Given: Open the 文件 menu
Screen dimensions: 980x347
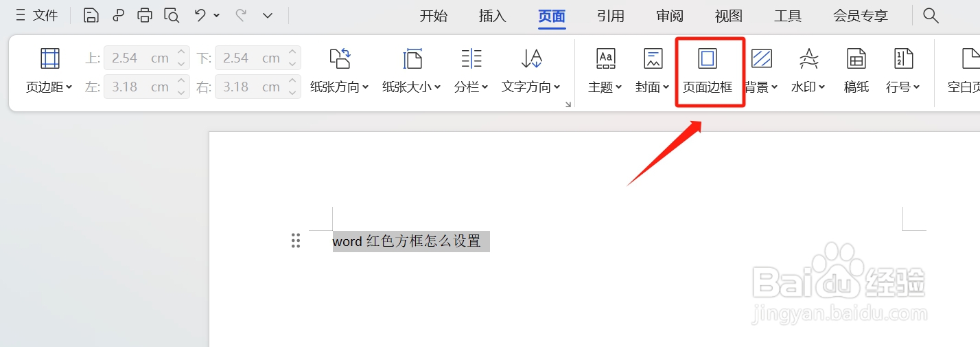Looking at the screenshot, I should click(x=38, y=15).
